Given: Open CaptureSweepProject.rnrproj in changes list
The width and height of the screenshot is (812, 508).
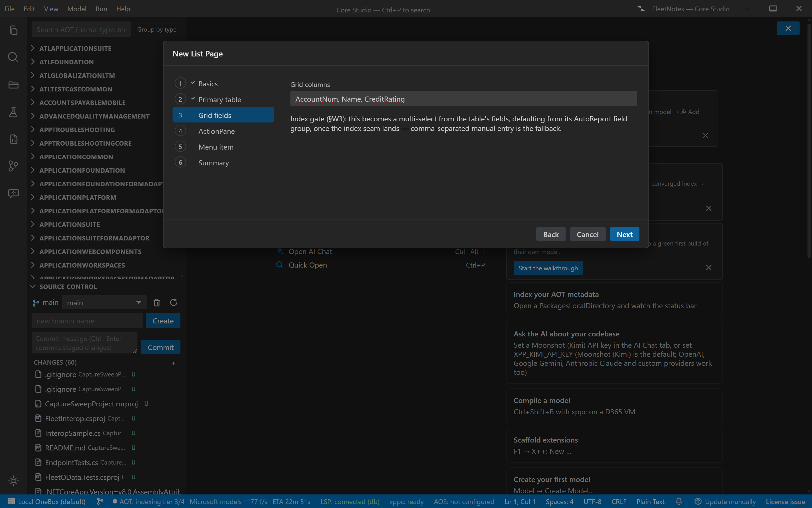Looking at the screenshot, I should point(91,404).
